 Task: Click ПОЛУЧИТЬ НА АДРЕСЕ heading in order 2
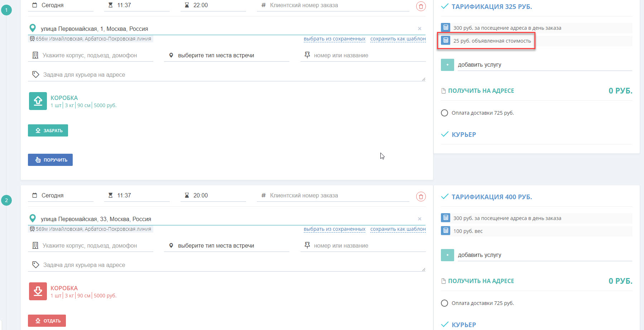point(481,281)
